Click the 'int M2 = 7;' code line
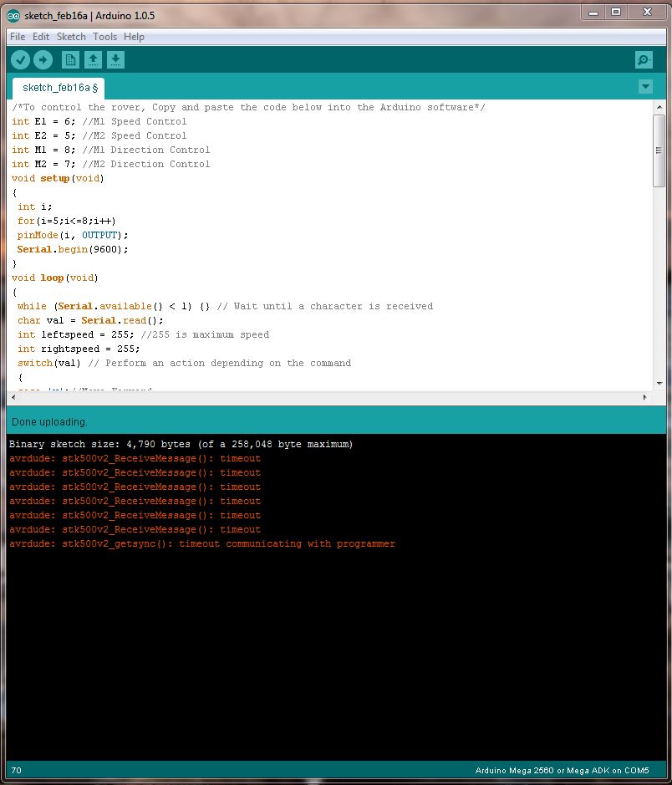 point(110,164)
